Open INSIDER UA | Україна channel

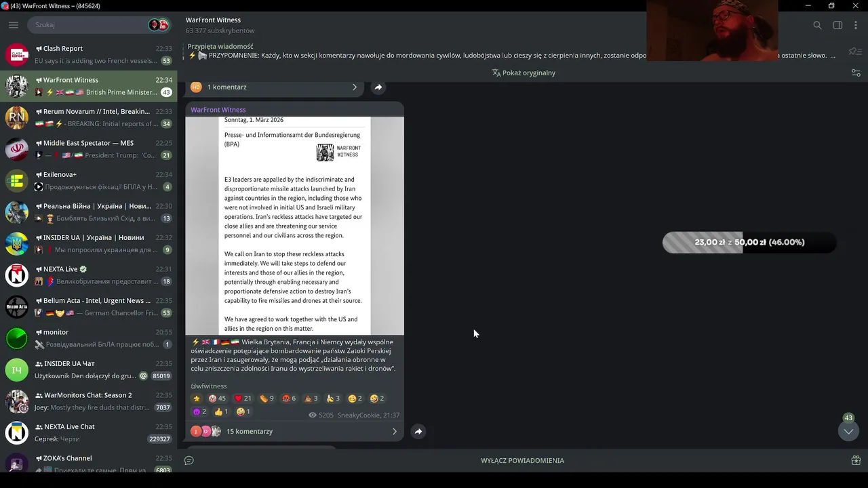88,243
